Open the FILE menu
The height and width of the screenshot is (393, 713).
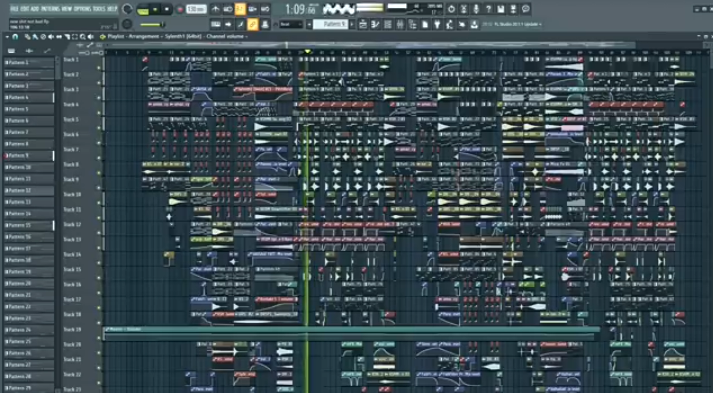(x=14, y=9)
